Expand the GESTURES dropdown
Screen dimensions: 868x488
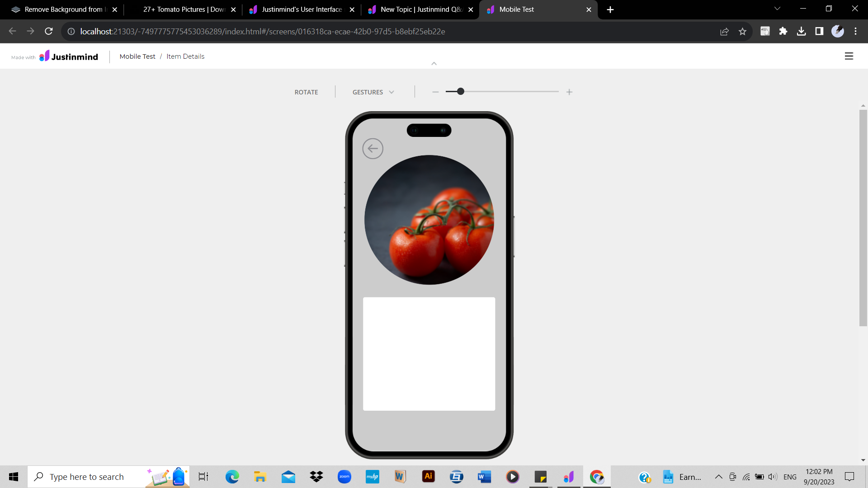373,92
